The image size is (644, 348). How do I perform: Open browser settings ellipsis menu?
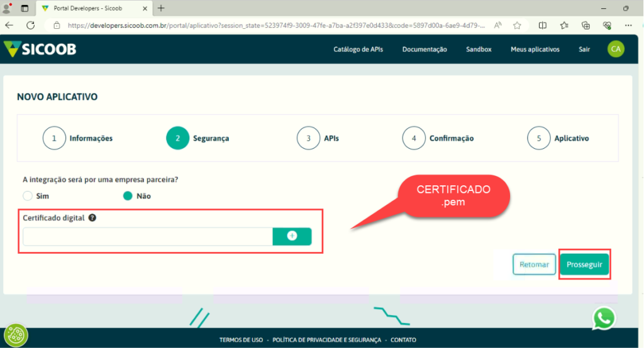click(628, 26)
